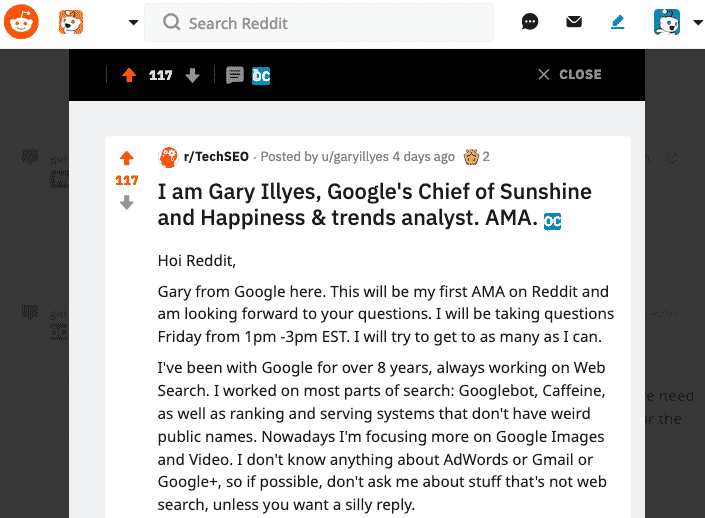Viewport: 705px width, 518px height.
Task: Expand the user account dropdown arrow
Action: tap(698, 22)
